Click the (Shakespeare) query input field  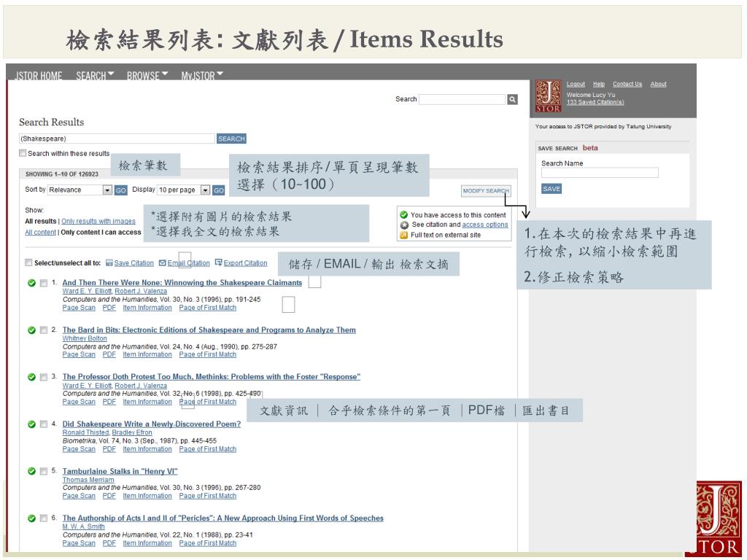point(117,139)
